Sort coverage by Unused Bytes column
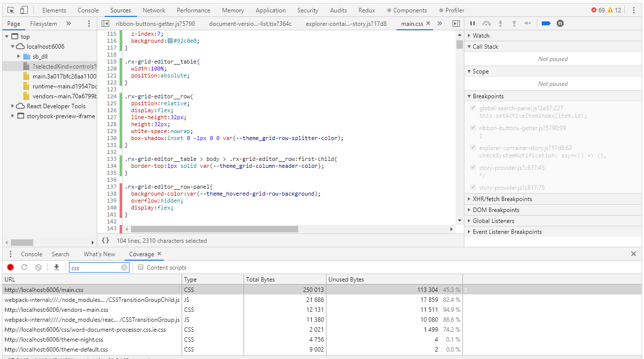The width and height of the screenshot is (644, 359). point(394,279)
